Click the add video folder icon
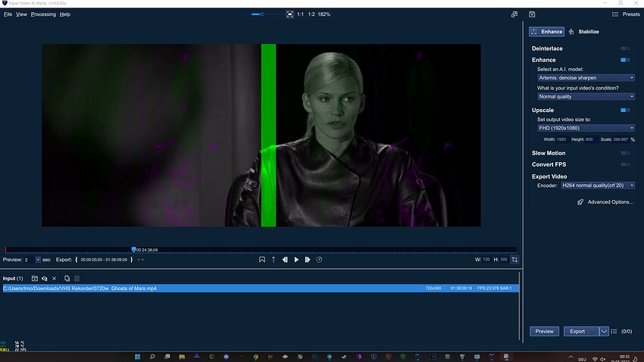The image size is (644, 362). coord(34,279)
